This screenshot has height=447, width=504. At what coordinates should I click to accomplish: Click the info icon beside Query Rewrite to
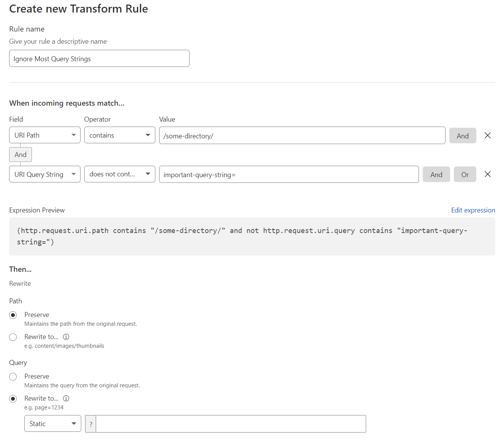click(x=66, y=398)
